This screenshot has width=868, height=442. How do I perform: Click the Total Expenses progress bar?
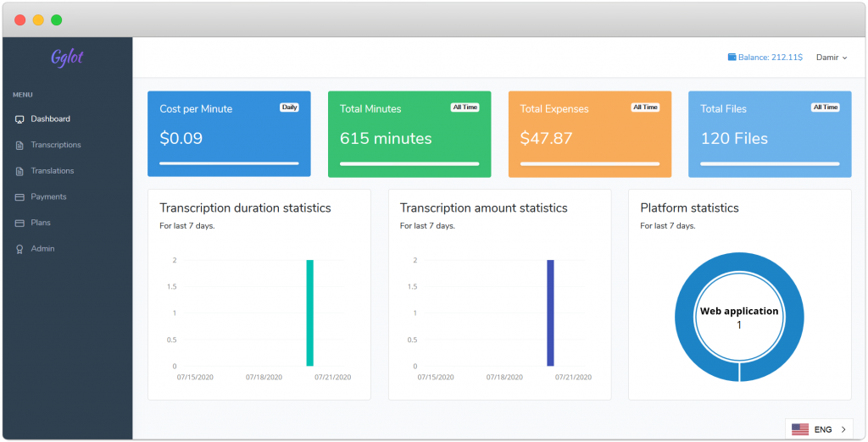pyautogui.click(x=590, y=163)
